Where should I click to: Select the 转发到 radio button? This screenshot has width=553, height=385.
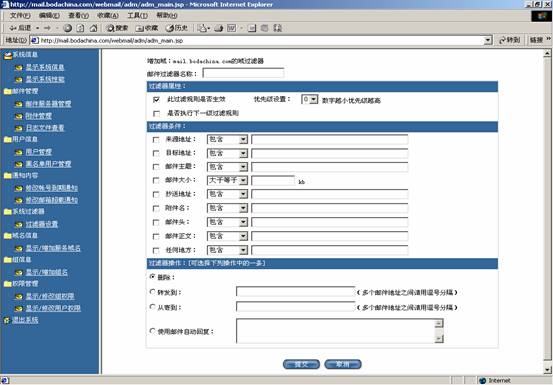pos(152,292)
